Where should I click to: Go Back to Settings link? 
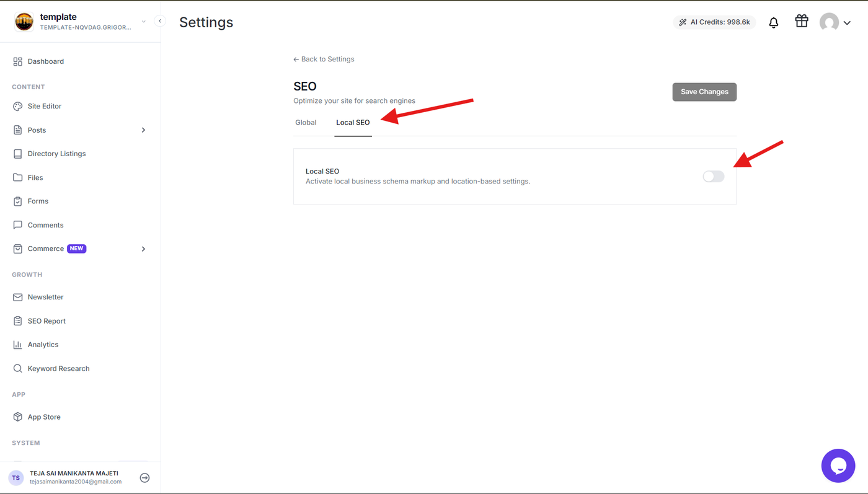pos(324,60)
